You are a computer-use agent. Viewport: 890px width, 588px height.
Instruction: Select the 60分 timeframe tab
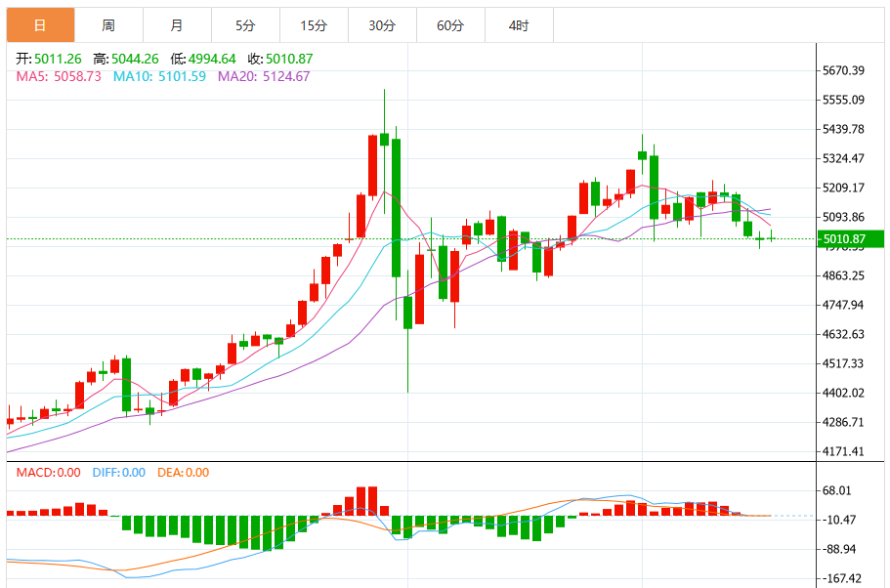450,25
